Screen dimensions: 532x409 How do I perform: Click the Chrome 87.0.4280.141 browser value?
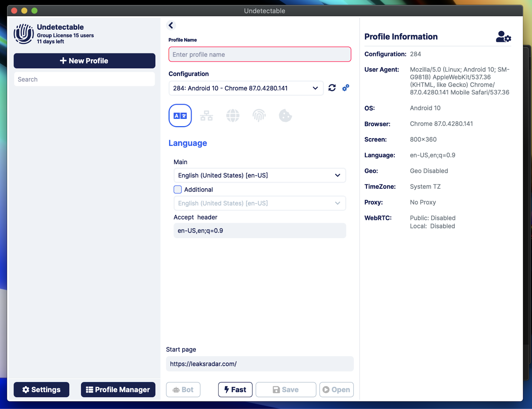pos(441,124)
